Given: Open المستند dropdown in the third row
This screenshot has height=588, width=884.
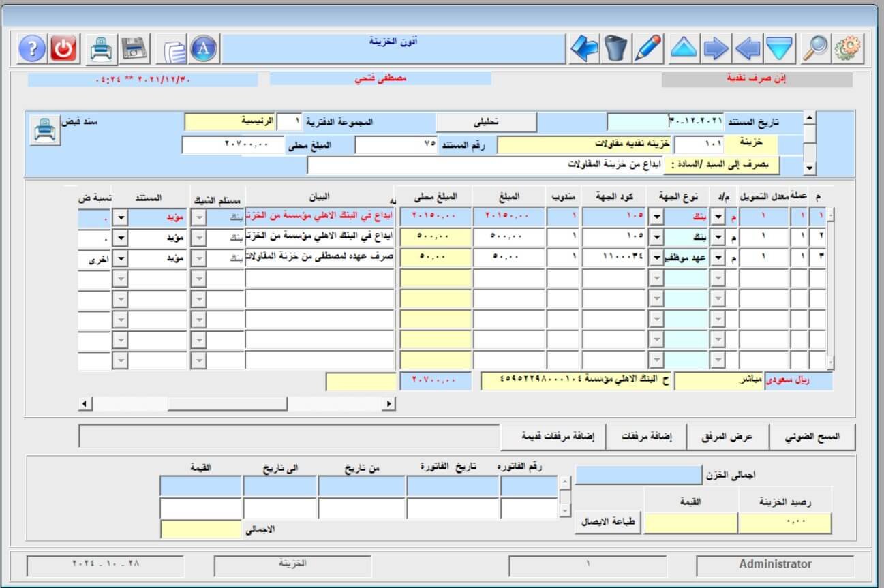Looking at the screenshot, I should [x=119, y=260].
